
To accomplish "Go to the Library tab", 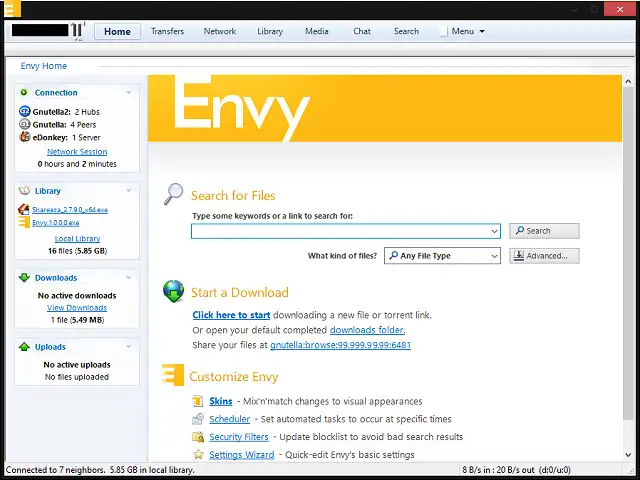I will click(270, 31).
